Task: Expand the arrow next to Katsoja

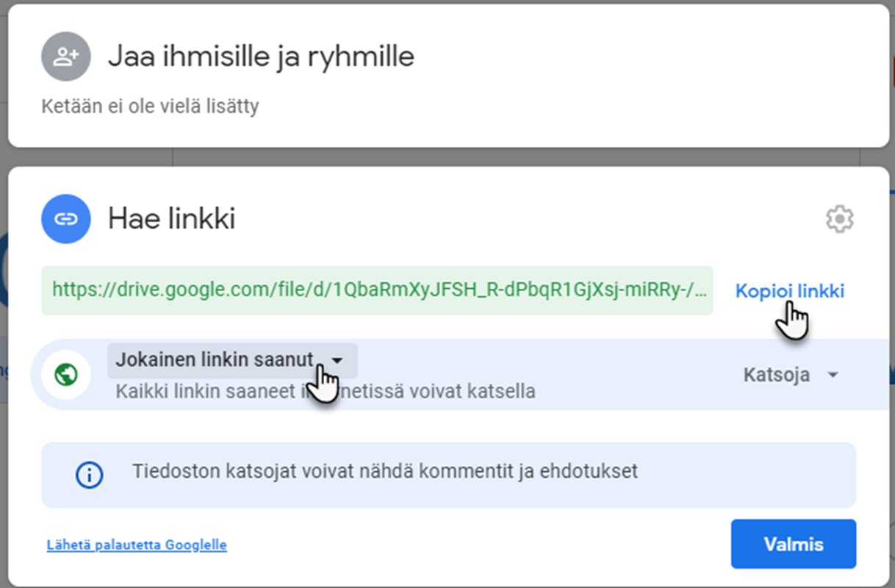Action: (833, 375)
